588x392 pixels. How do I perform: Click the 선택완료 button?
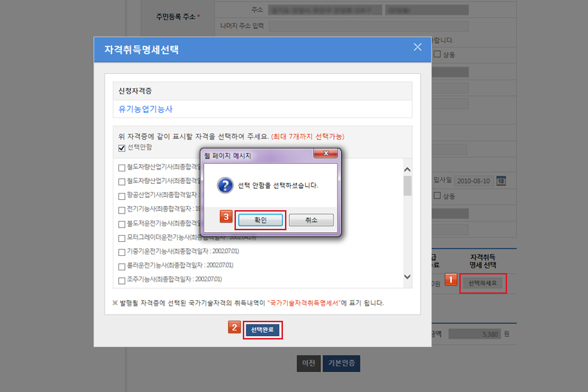pos(262,330)
